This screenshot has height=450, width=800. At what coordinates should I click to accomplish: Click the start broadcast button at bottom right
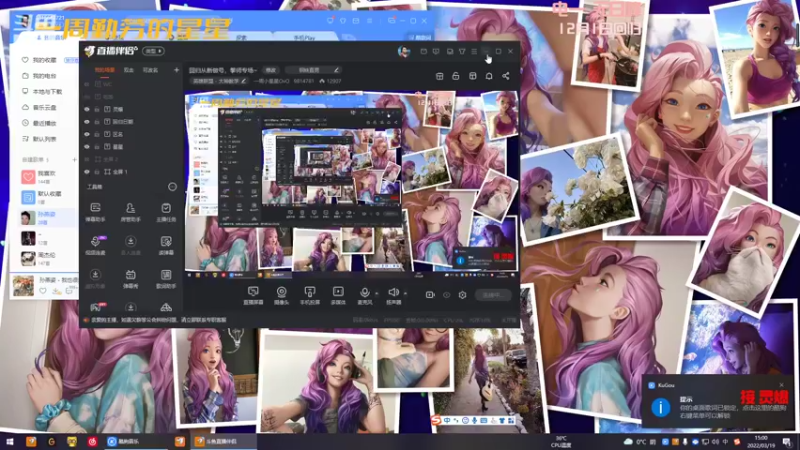pos(493,295)
